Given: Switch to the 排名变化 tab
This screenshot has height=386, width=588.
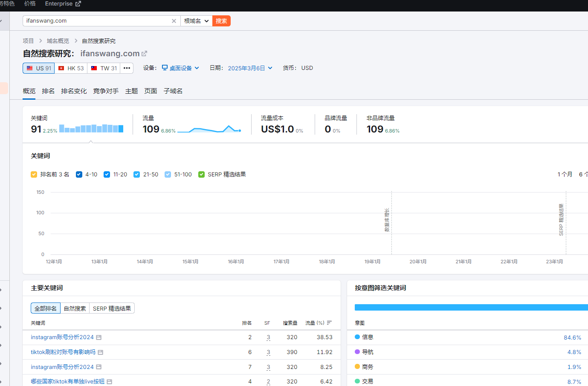Looking at the screenshot, I should pos(74,91).
